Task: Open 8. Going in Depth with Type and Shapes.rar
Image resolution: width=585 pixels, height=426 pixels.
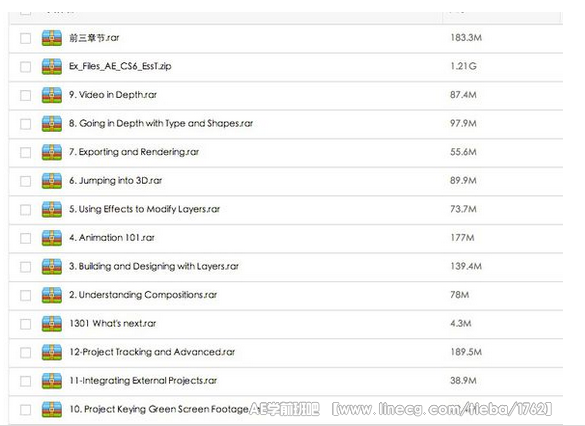Action: tap(161, 123)
